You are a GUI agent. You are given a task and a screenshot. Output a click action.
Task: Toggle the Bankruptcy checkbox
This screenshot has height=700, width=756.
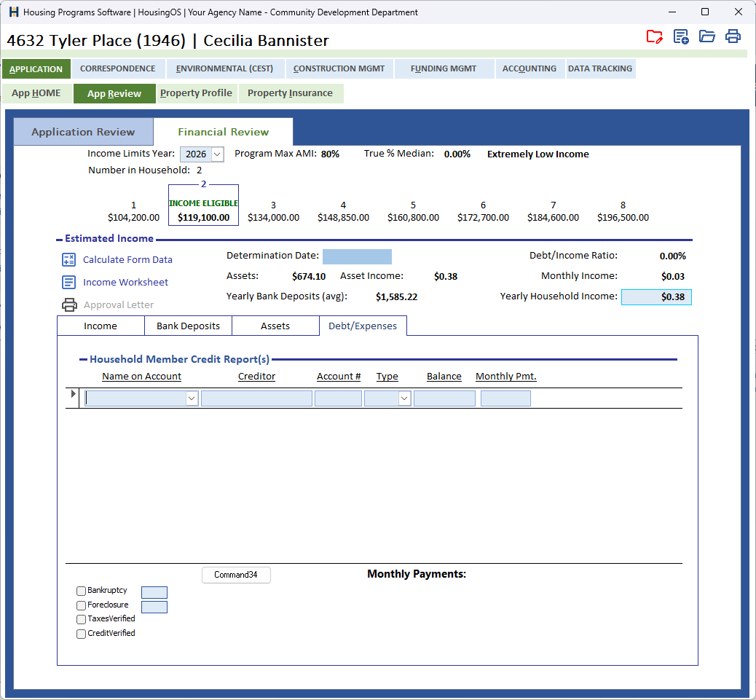pyautogui.click(x=81, y=591)
